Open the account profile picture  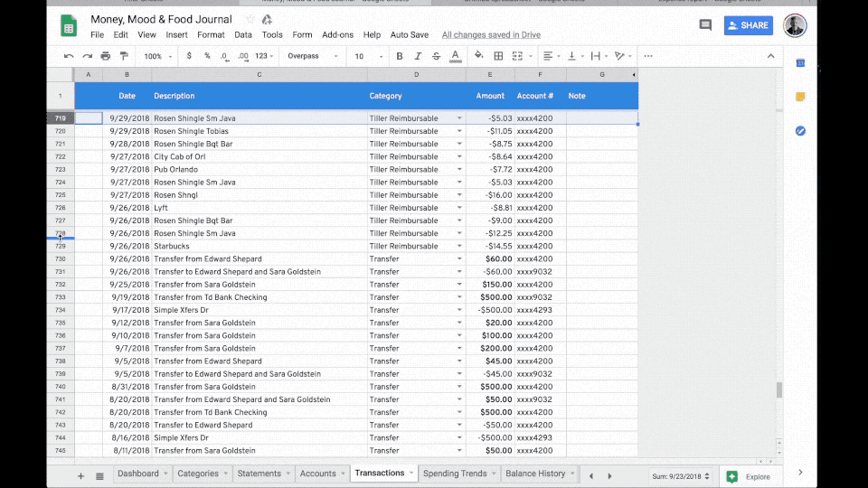coord(795,25)
